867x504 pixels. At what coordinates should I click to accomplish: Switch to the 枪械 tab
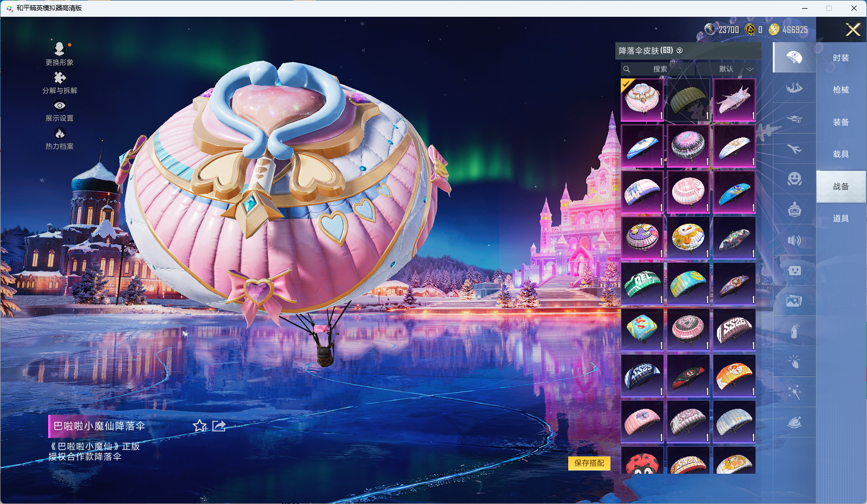(x=840, y=90)
